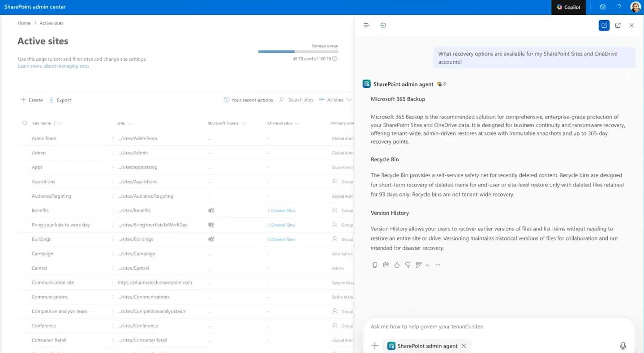Share the agent's response
The width and height of the screenshot is (644, 353).
click(x=386, y=265)
